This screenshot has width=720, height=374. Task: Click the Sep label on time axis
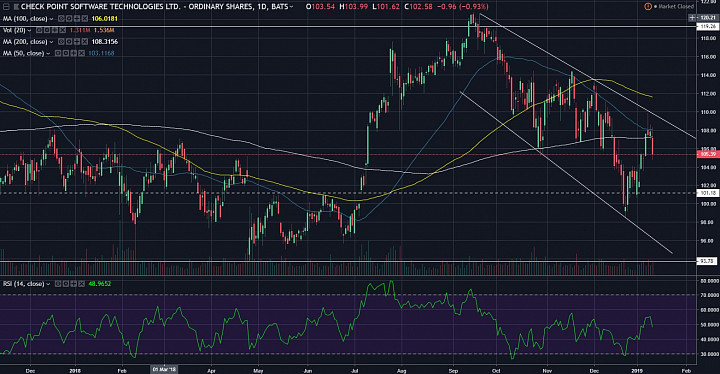(x=453, y=370)
